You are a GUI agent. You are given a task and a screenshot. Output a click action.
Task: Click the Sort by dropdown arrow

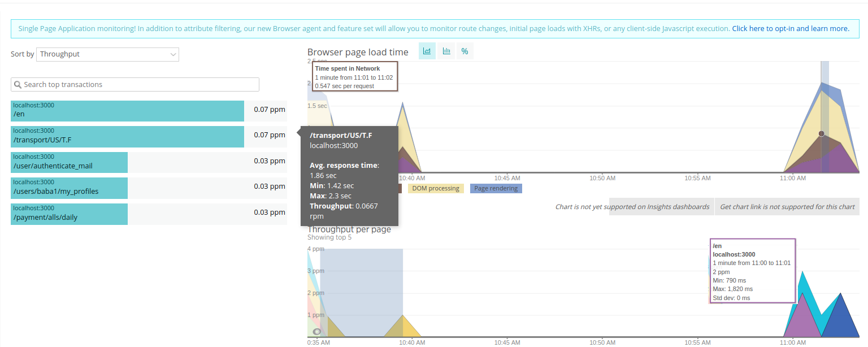(173, 54)
